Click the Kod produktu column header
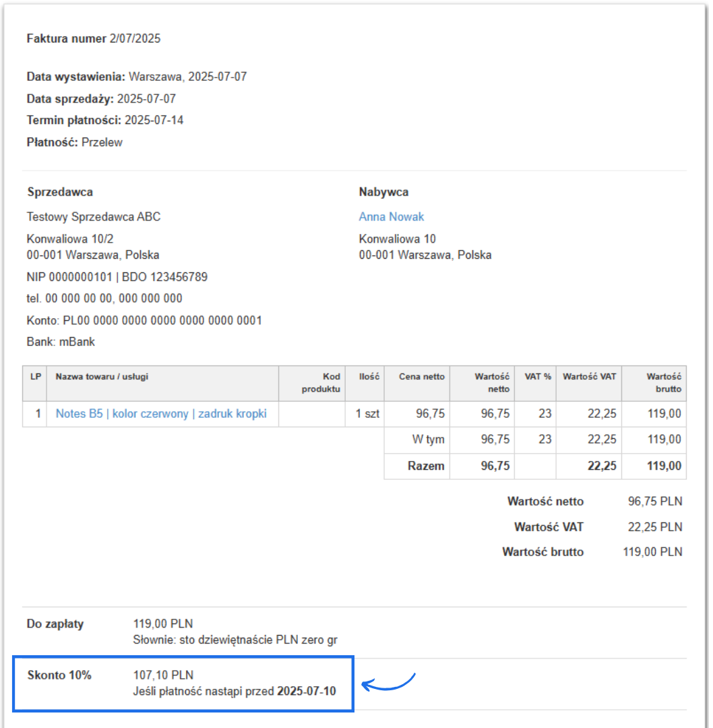 coord(321,383)
